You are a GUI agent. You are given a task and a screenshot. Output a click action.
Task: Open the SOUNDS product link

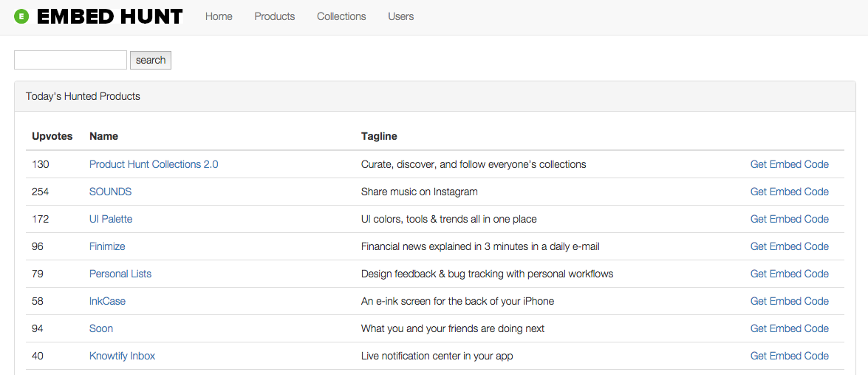point(110,192)
